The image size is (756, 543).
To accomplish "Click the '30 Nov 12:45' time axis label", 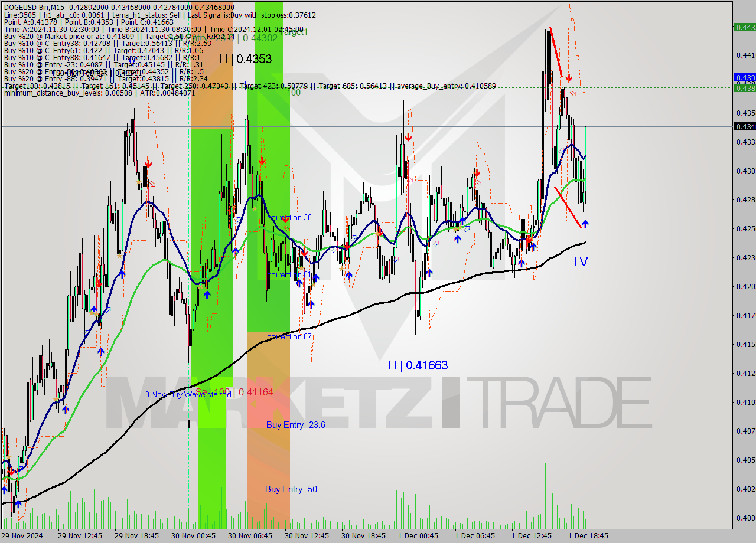I will (x=307, y=536).
